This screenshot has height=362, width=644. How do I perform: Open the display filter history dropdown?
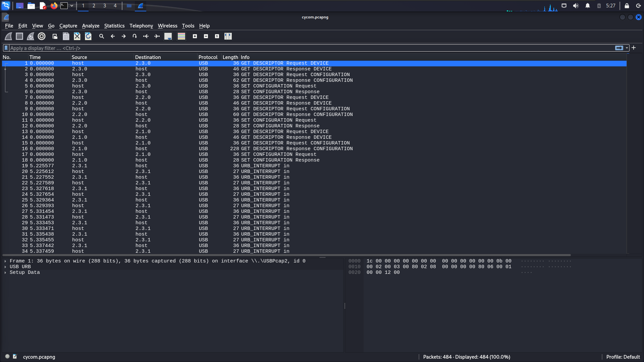[x=627, y=48]
